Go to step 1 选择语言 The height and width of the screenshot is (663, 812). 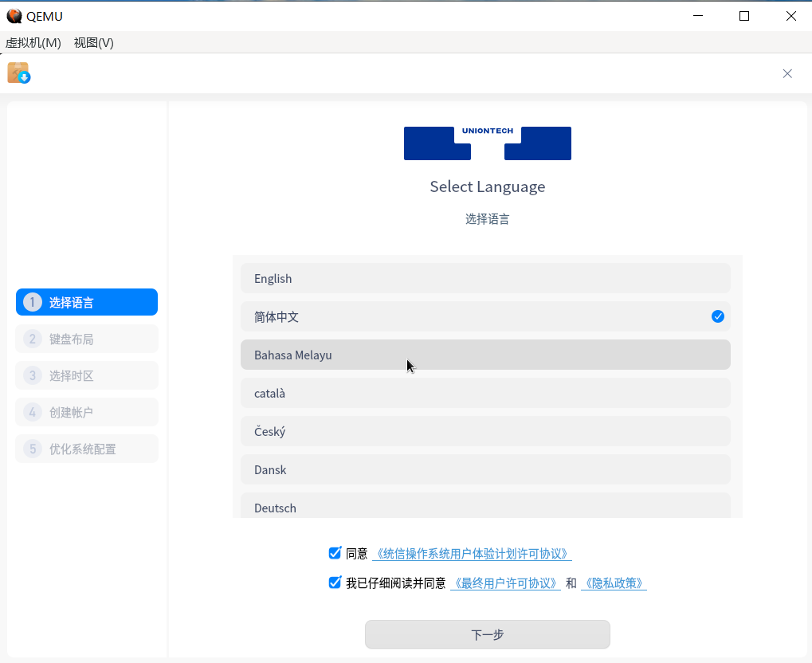87,302
